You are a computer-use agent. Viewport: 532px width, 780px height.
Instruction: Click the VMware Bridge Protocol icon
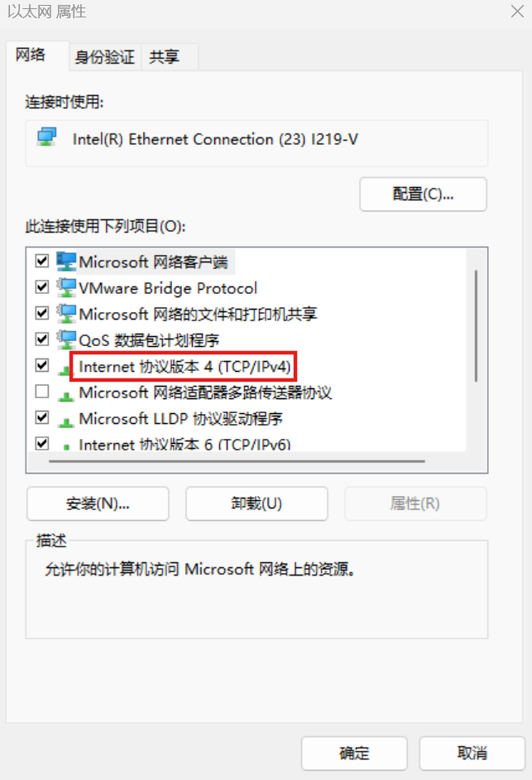click(66, 287)
